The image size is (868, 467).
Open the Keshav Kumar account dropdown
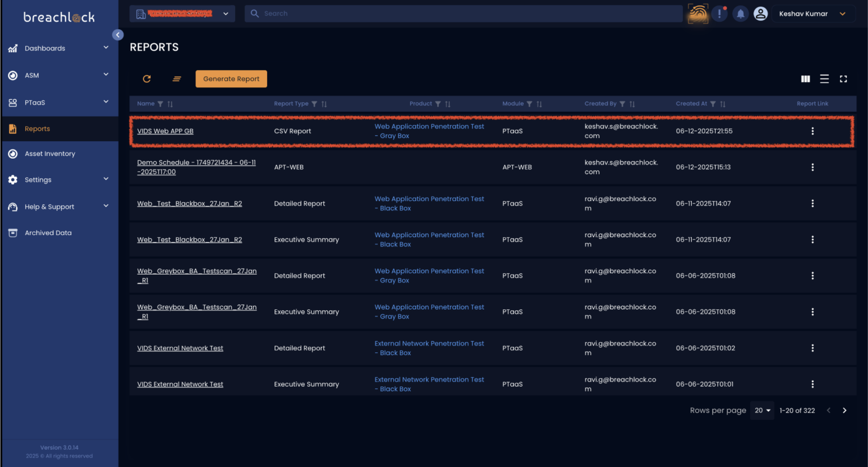[813, 14]
